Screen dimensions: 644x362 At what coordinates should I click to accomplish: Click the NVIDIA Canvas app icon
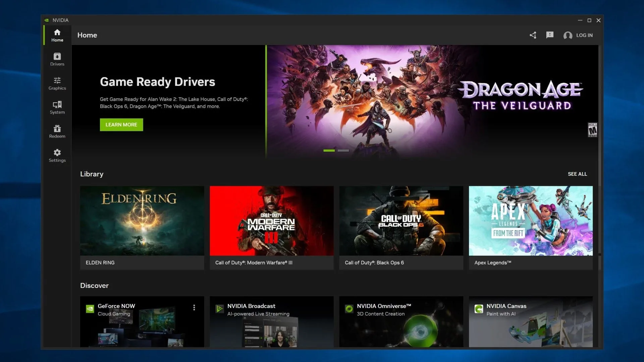tap(479, 309)
